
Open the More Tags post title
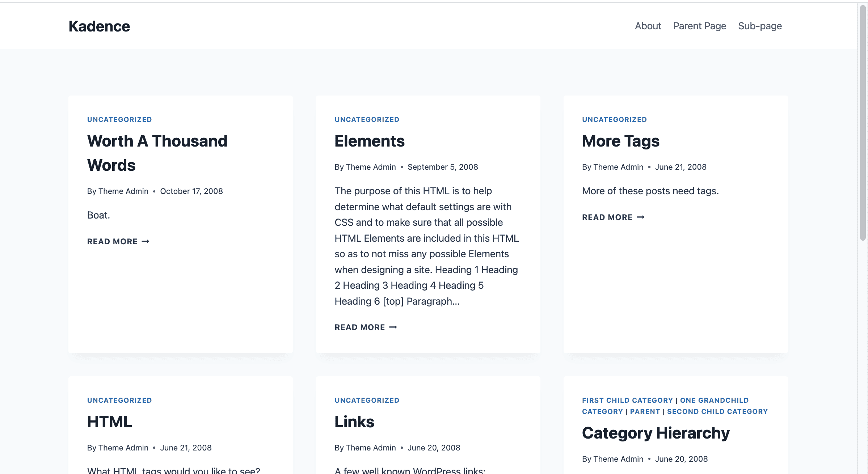[x=620, y=141]
